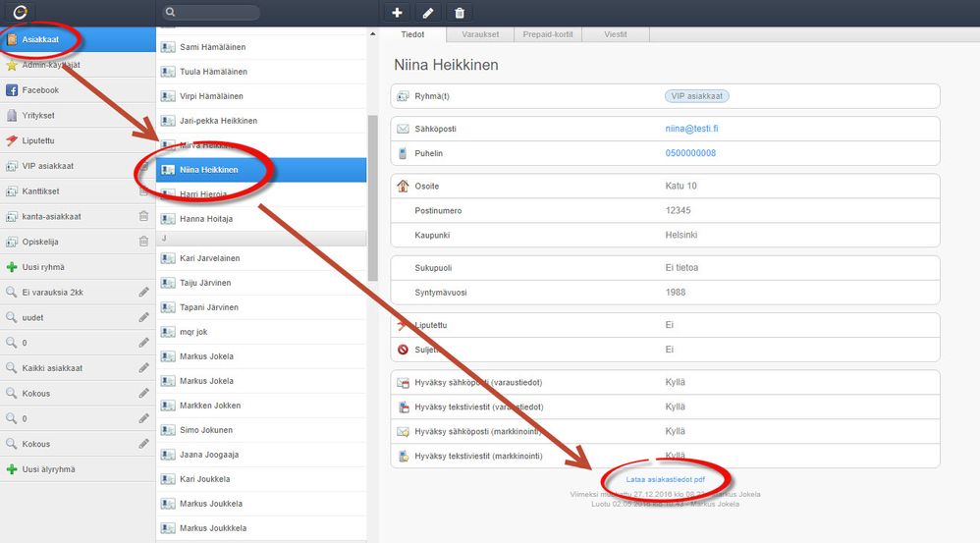The image size is (980, 543).
Task: Click the customer list scrollbar thumb
Action: tap(373, 198)
